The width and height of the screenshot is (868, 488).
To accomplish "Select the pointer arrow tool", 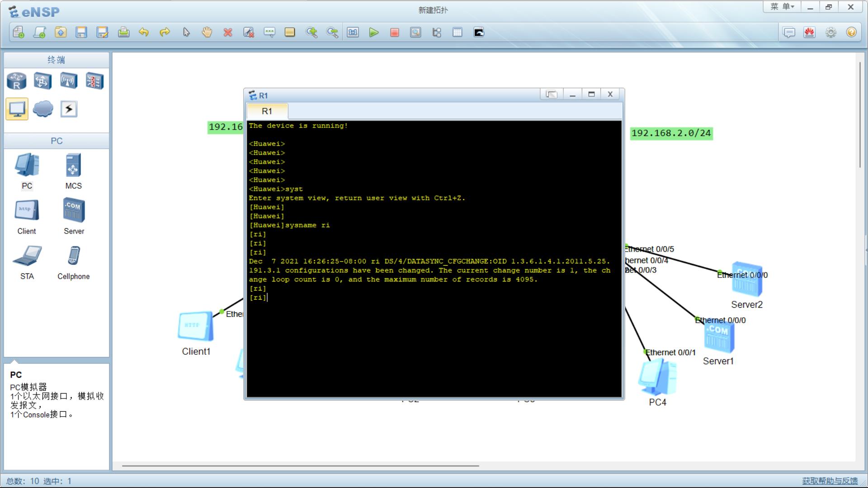I will point(186,32).
